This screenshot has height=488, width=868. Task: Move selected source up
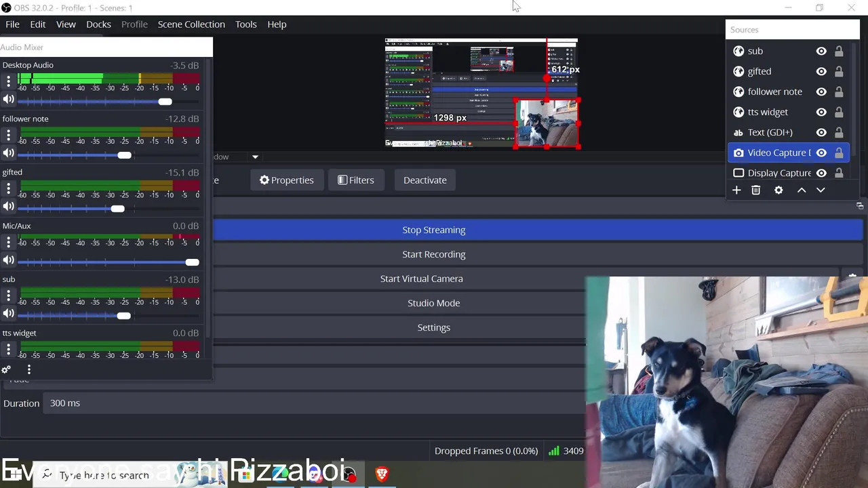802,190
